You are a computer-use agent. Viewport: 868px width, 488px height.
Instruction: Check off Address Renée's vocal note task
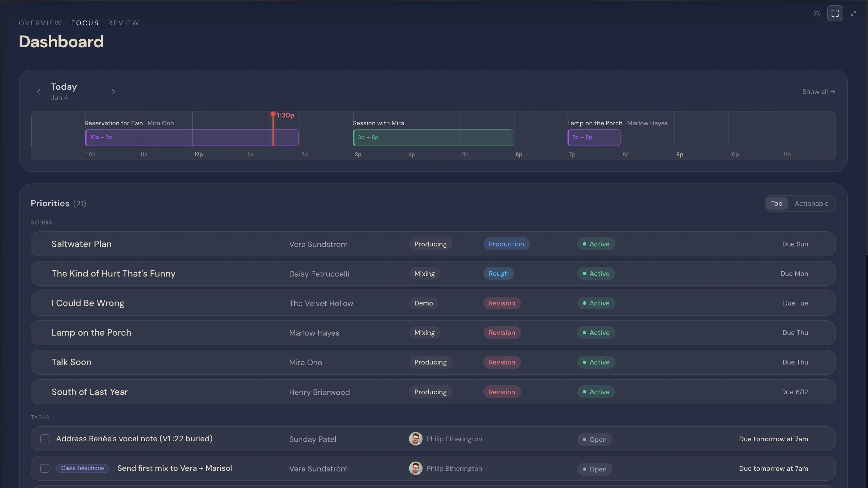45,439
